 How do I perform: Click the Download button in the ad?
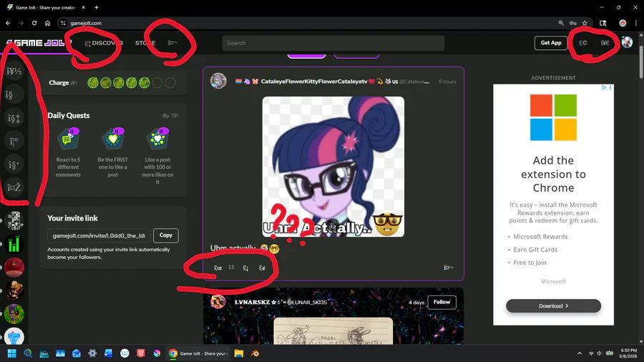click(553, 305)
